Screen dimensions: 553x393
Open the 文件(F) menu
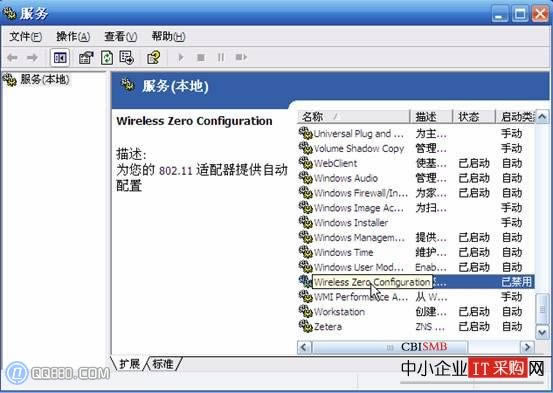click(x=25, y=36)
